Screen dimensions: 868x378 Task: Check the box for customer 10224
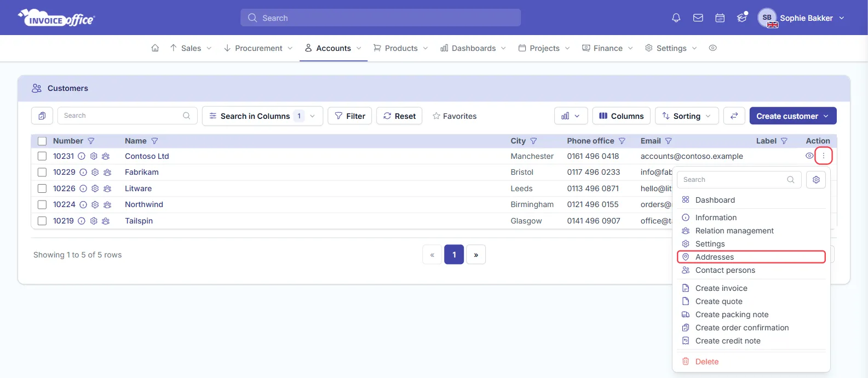(42, 204)
